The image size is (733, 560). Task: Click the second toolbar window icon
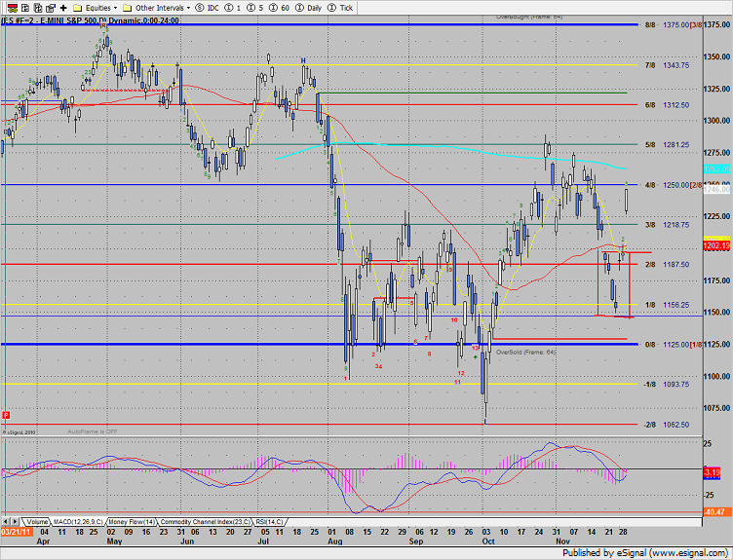point(25,8)
